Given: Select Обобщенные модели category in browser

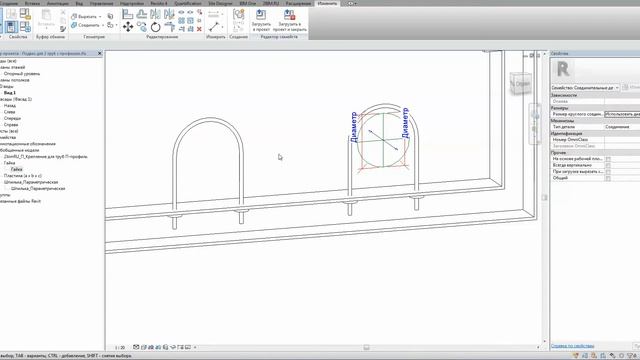Looking at the screenshot, I should (20, 150).
